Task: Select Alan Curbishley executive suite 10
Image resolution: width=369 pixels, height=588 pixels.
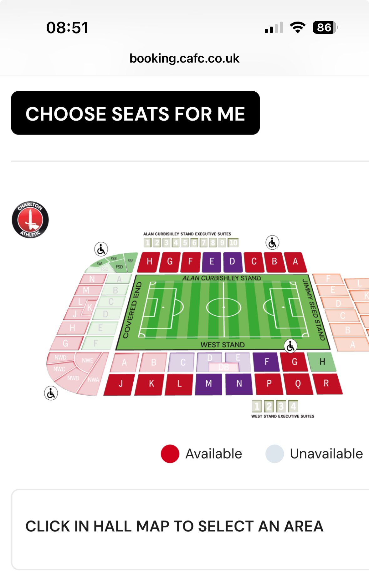Action: tap(233, 243)
